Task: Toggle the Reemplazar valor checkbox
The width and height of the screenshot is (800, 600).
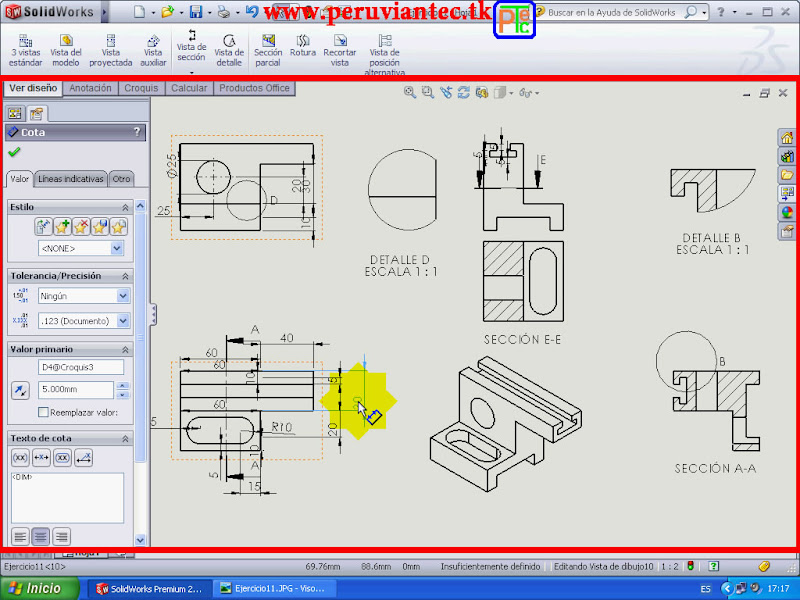Action: tap(43, 412)
